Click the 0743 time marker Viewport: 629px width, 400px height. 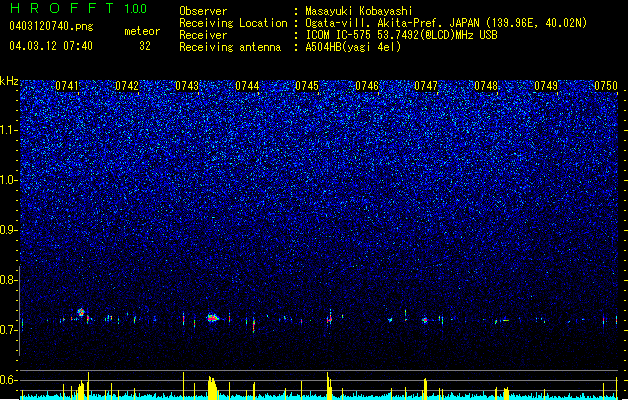pyautogui.click(x=187, y=86)
